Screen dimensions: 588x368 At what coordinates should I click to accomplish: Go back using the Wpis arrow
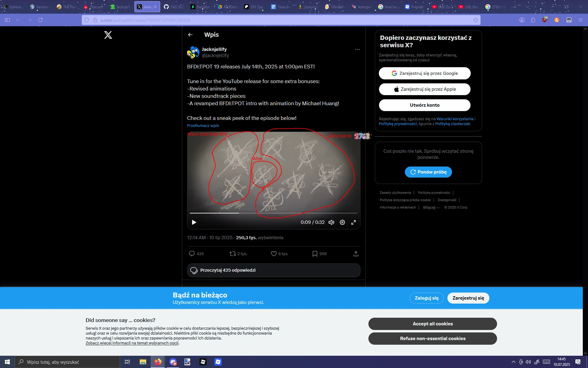(x=190, y=35)
